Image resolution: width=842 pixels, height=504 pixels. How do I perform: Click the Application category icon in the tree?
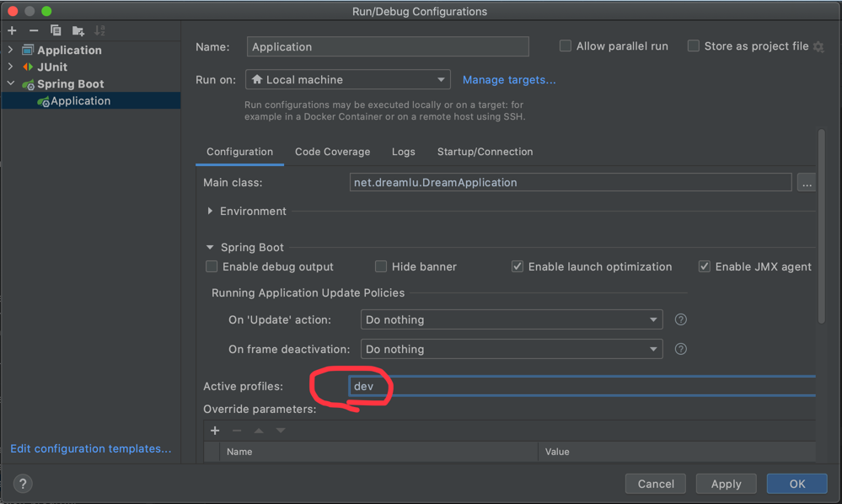[27, 50]
